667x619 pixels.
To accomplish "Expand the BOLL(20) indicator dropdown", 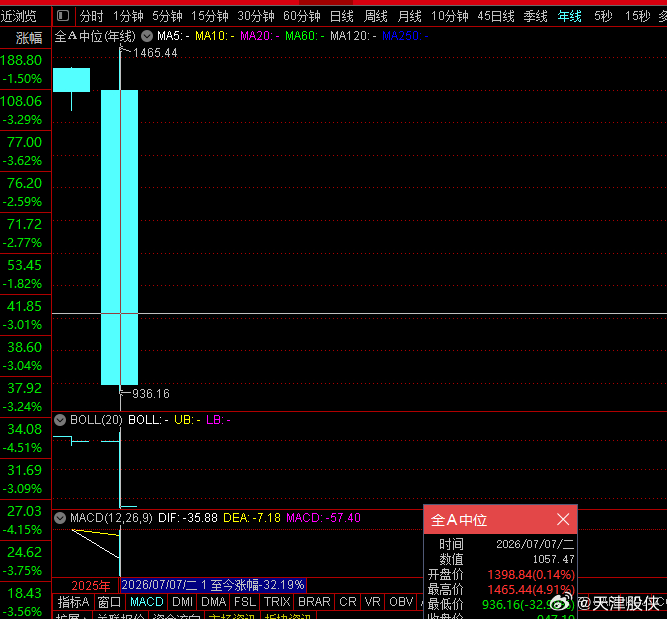I will (x=60, y=420).
